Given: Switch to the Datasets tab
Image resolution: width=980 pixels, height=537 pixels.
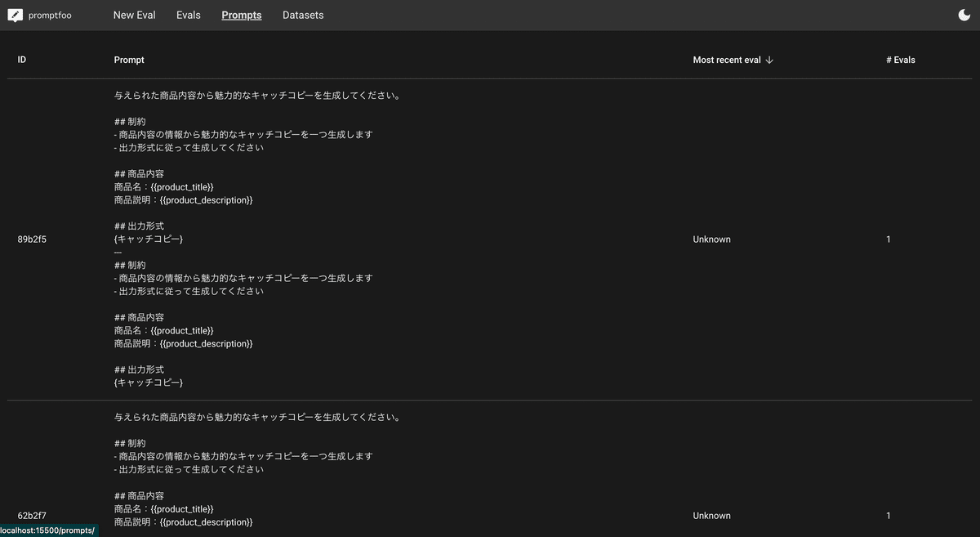Looking at the screenshot, I should (x=303, y=14).
